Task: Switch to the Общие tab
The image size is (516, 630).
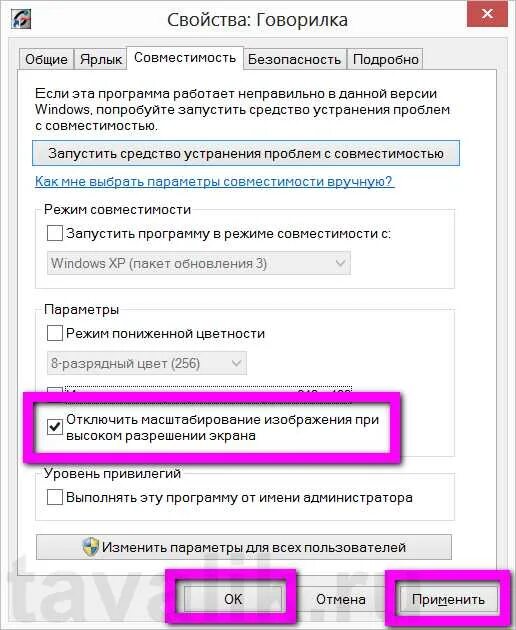Action: 46,59
